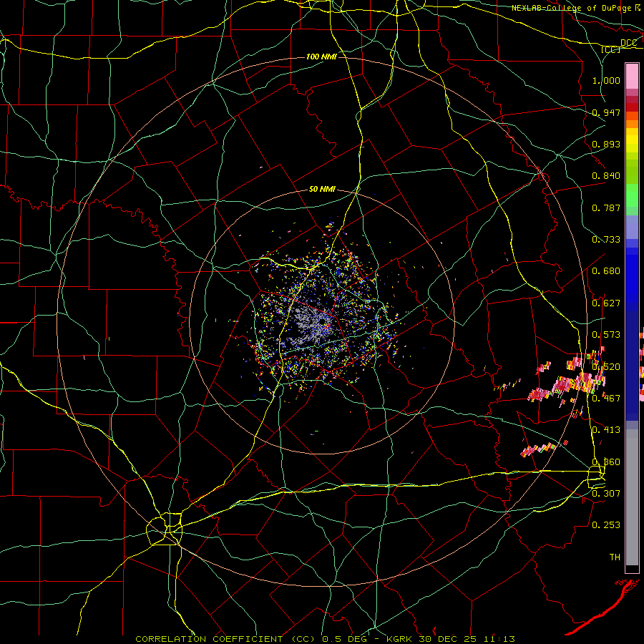Image resolution: width=644 pixels, height=644 pixels.
Task: Click the 0.893 scale value
Action: pos(606,144)
